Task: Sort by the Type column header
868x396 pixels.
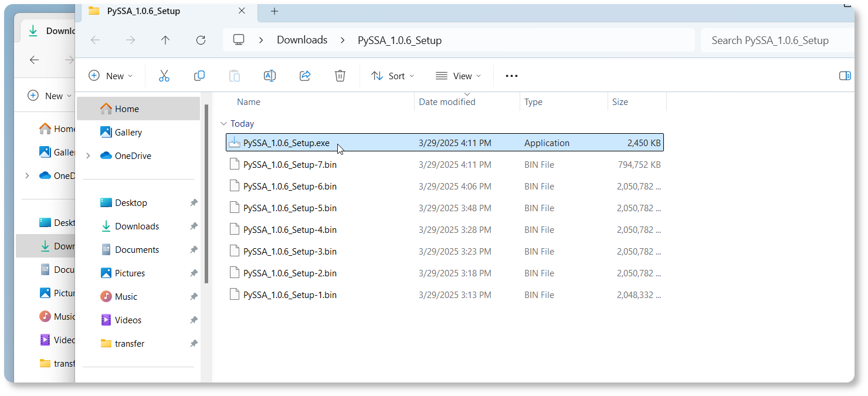Action: (533, 102)
